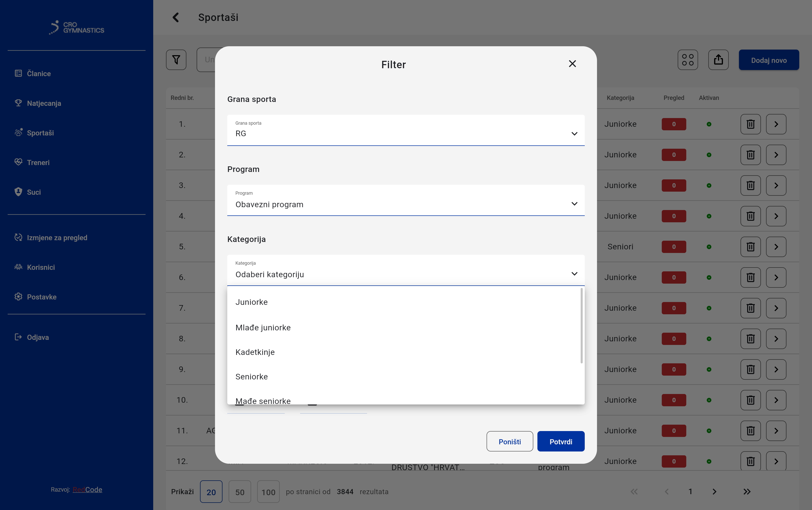Expand the Grana sporta dropdown
The height and width of the screenshot is (510, 812).
[x=405, y=131]
